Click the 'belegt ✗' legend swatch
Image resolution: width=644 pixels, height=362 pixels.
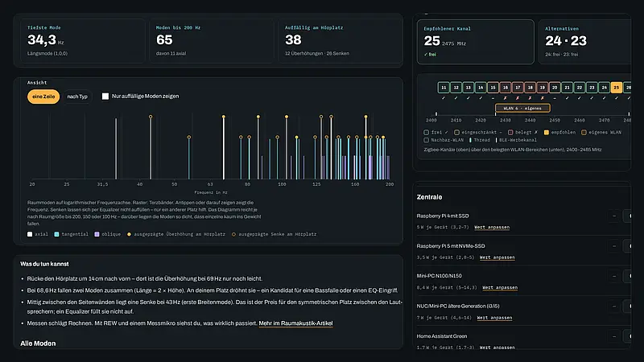(x=510, y=133)
